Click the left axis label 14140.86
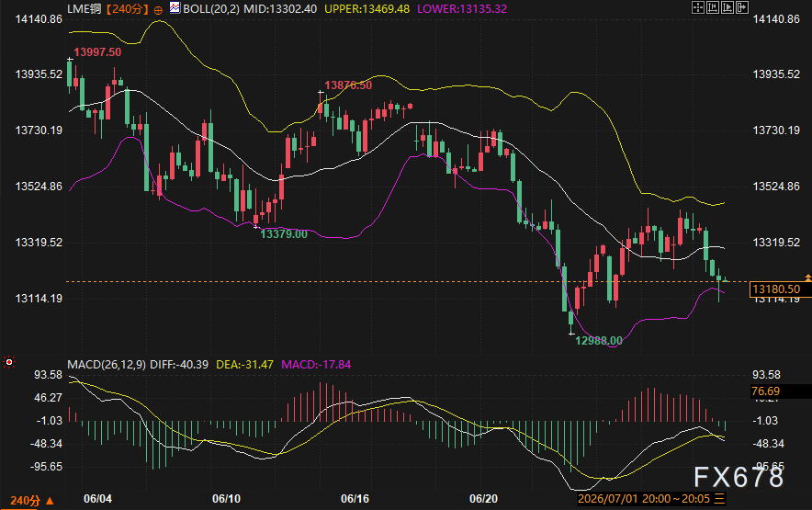The width and height of the screenshot is (812, 510). 39,19
